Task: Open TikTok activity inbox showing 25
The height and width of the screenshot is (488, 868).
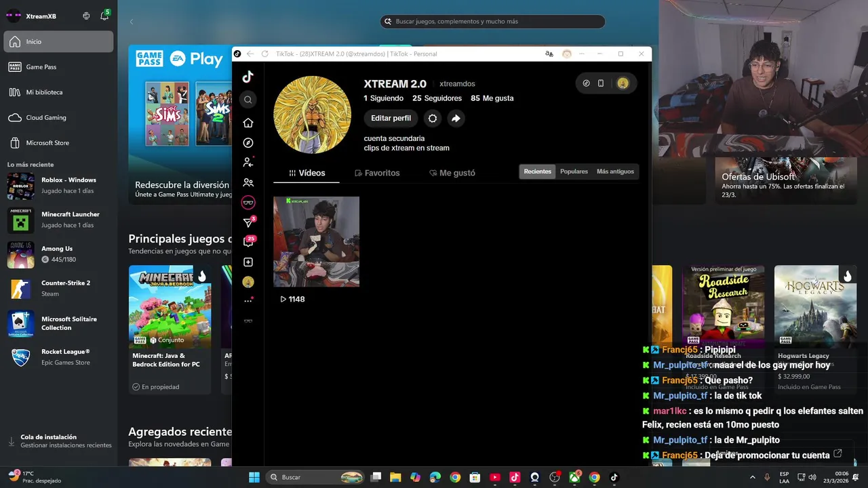Action: pos(248,241)
